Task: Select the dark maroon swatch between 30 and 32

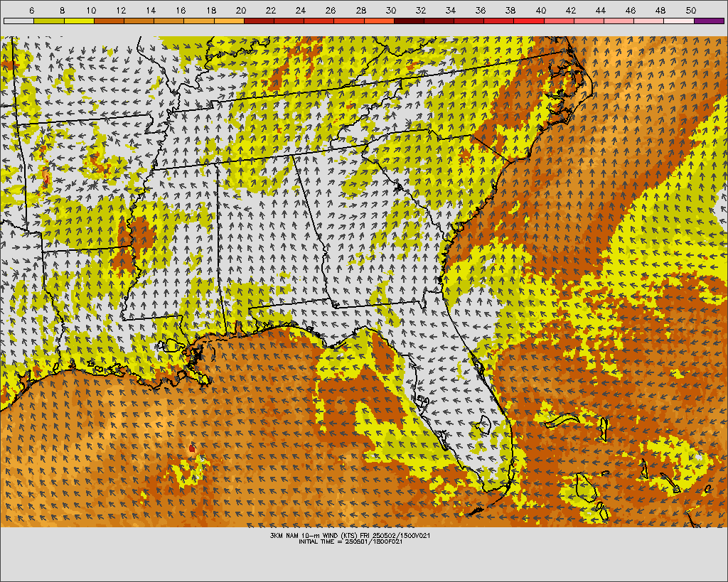Action: tap(409, 21)
